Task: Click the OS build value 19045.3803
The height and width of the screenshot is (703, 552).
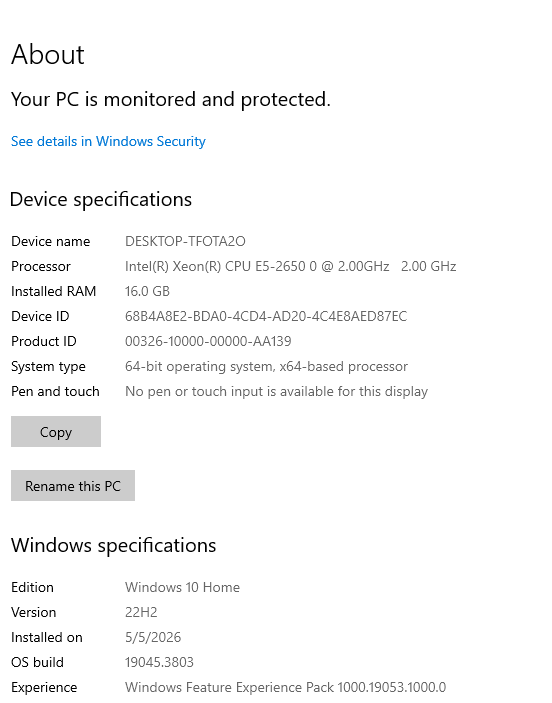Action: click(159, 662)
